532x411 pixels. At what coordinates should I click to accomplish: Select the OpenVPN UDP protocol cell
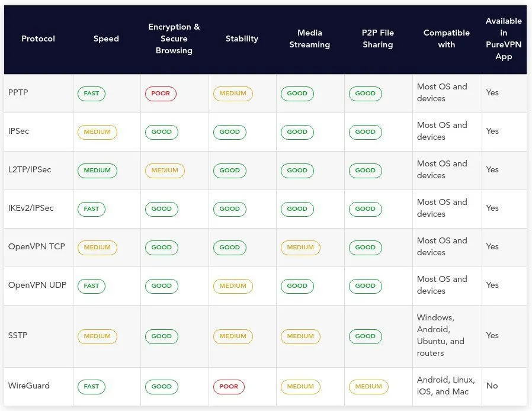pos(37,285)
